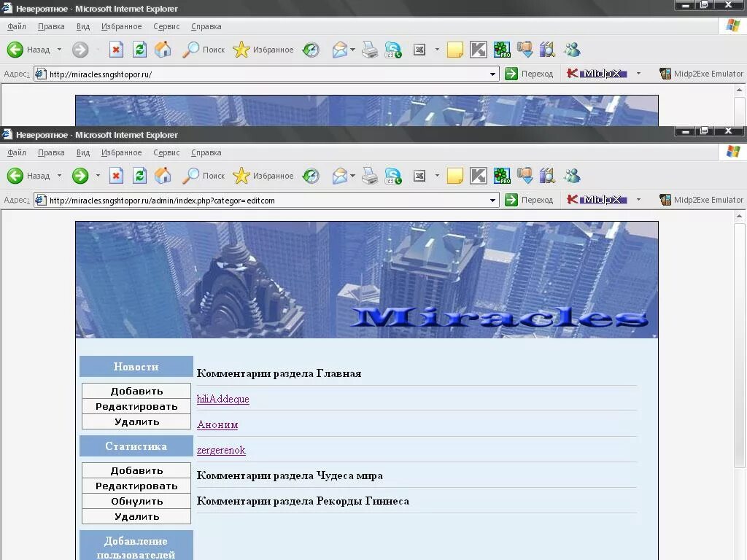Expand the MidpX dropdown arrow

click(x=638, y=199)
